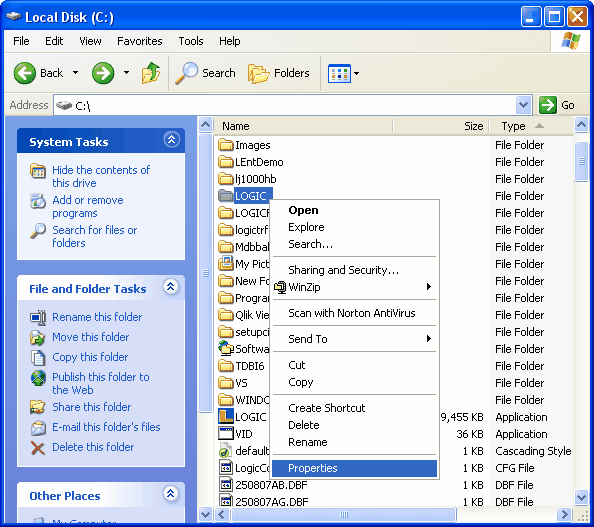
Task: Click the E-mail this folder's files icon
Action: click(38, 427)
